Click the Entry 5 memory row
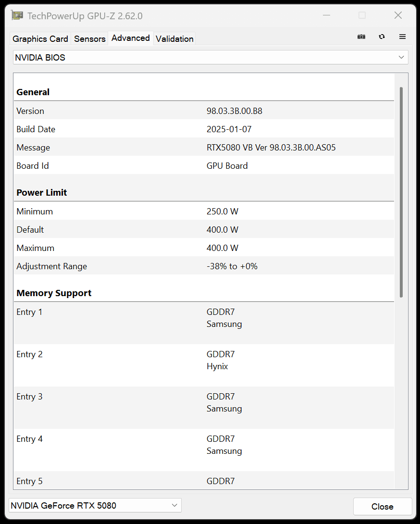The height and width of the screenshot is (524, 420). pos(204,481)
